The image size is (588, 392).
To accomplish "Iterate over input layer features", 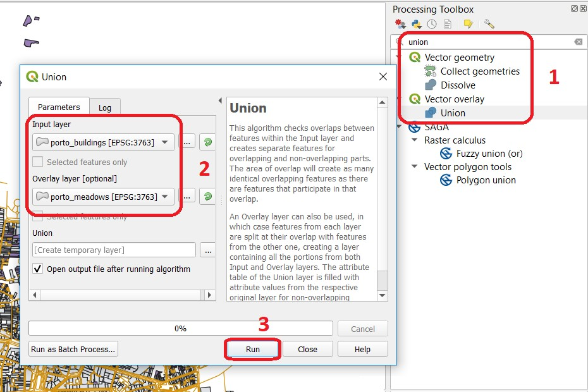I will coord(208,142).
